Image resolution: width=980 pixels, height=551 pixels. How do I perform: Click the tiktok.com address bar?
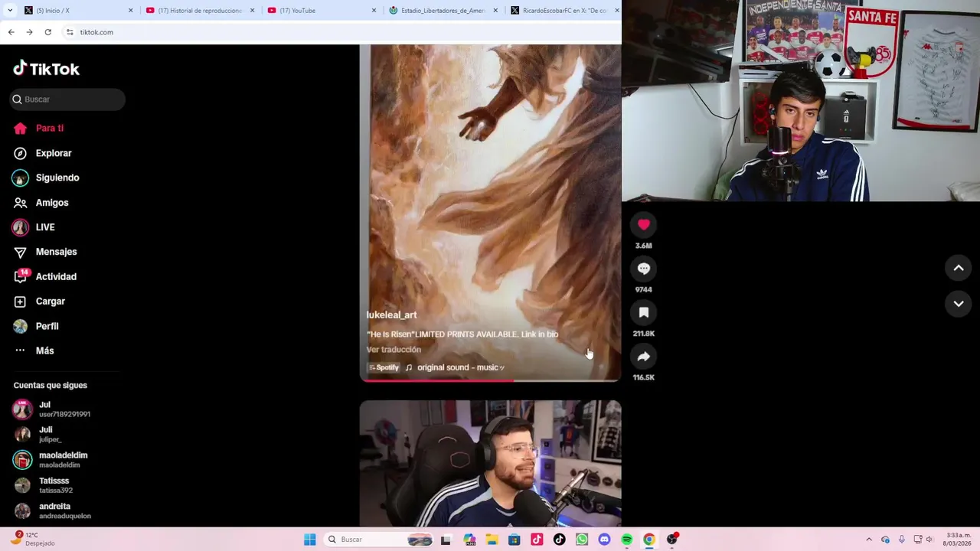341,32
